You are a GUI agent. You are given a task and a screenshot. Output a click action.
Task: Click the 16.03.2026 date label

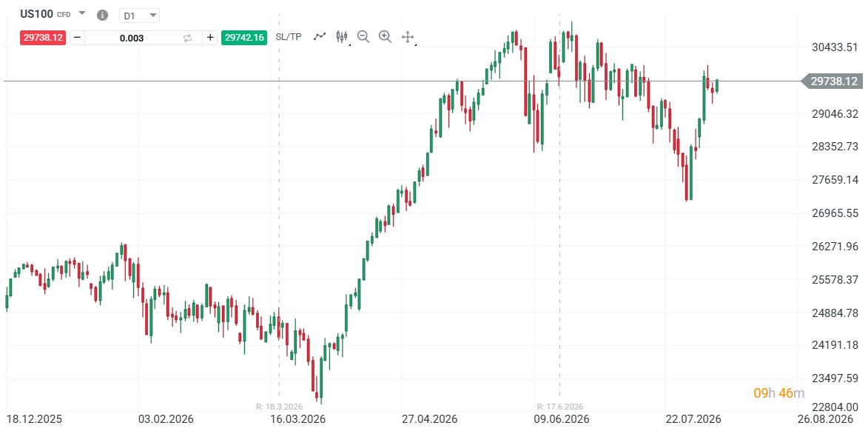296,419
